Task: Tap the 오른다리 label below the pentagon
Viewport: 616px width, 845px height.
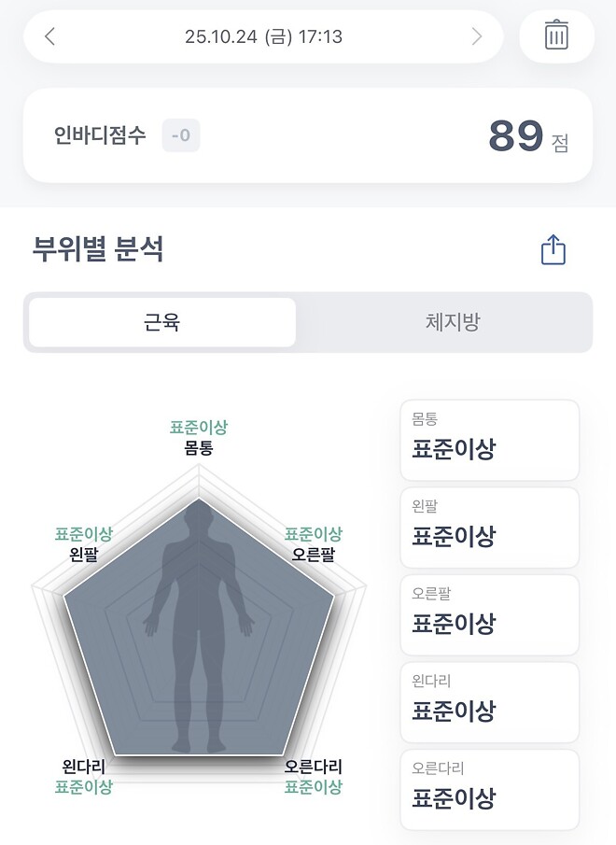Action: coord(313,766)
